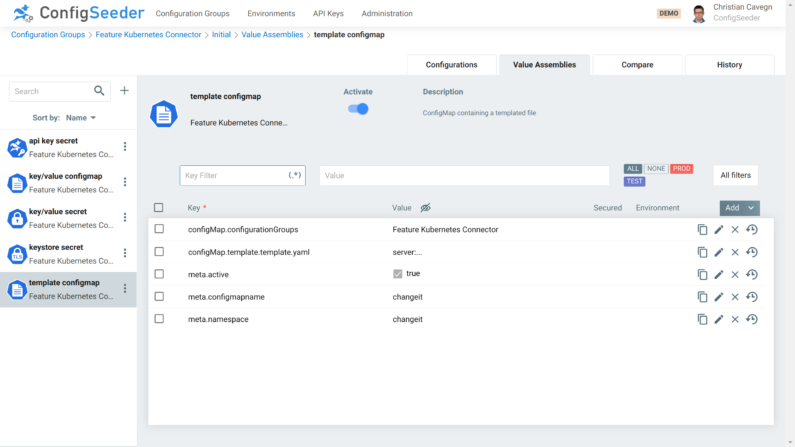Edit the meta.configmapname entry
Image resolution: width=795 pixels, height=447 pixels.
pos(718,296)
